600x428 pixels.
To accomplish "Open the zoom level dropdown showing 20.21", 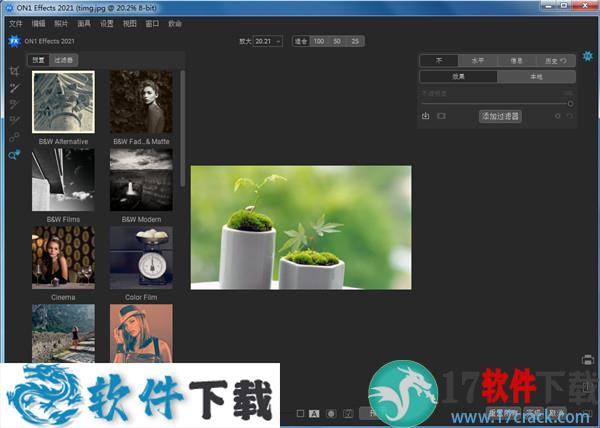I will tap(268, 41).
